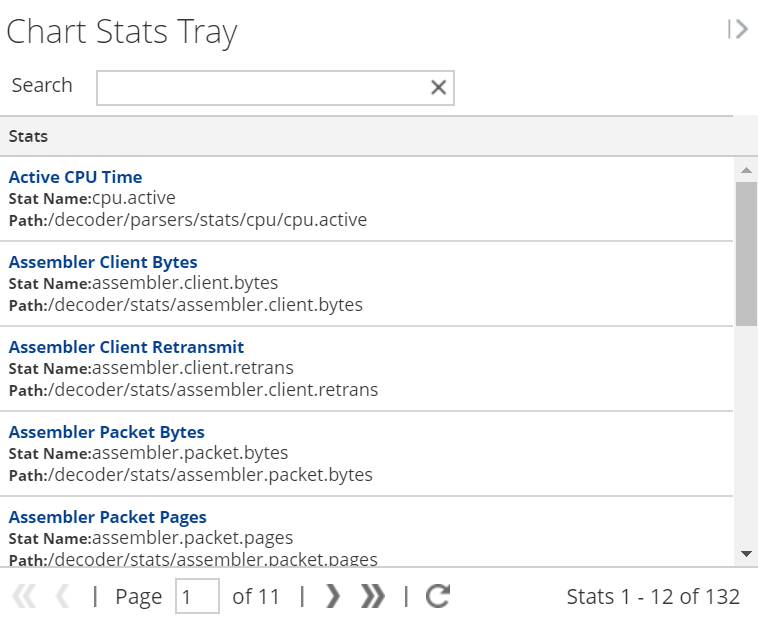This screenshot has height=622, width=758.
Task: Go to the first page of stats
Action: click(x=23, y=597)
